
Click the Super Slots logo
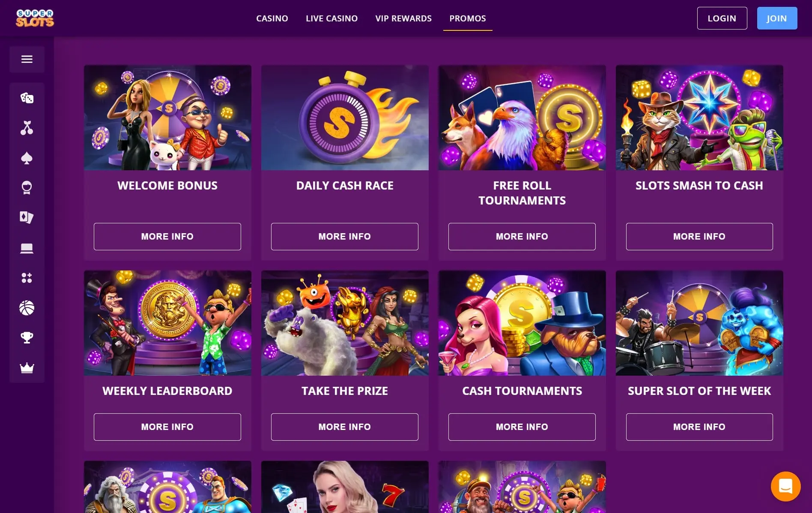point(35,18)
